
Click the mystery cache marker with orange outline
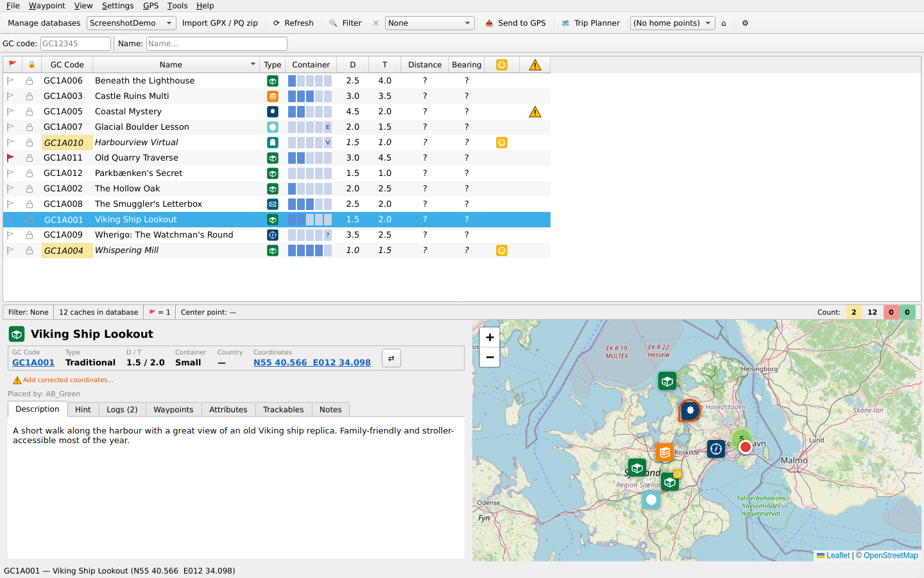[x=690, y=410]
